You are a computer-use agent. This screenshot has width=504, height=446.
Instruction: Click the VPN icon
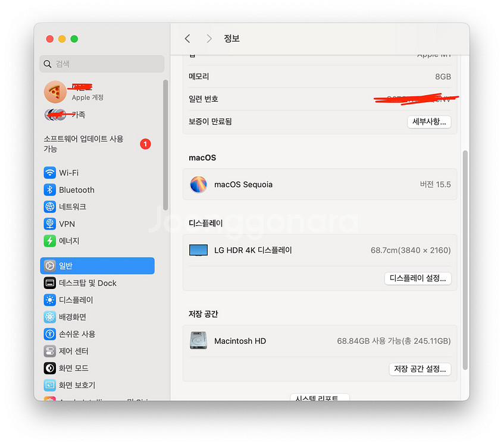49,224
